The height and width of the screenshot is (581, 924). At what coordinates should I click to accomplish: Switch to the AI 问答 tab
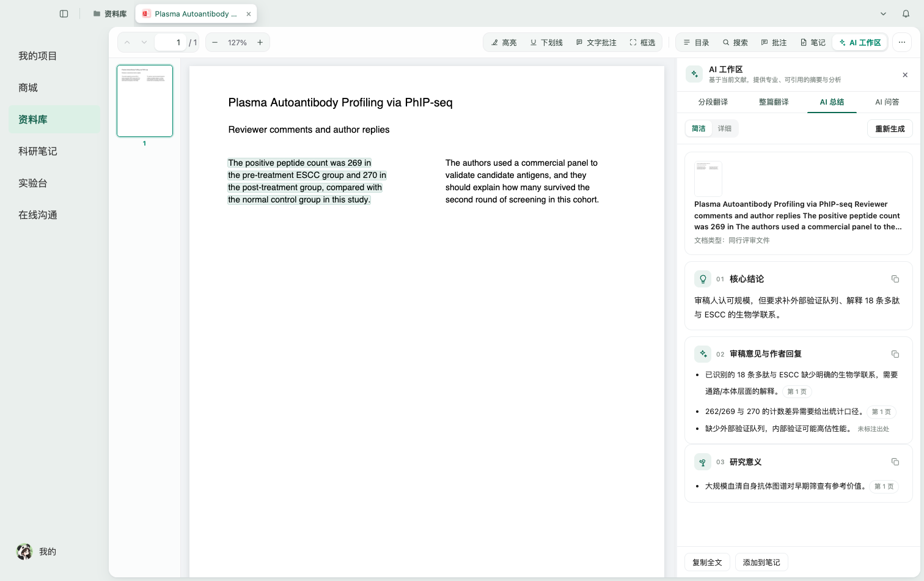pos(887,102)
